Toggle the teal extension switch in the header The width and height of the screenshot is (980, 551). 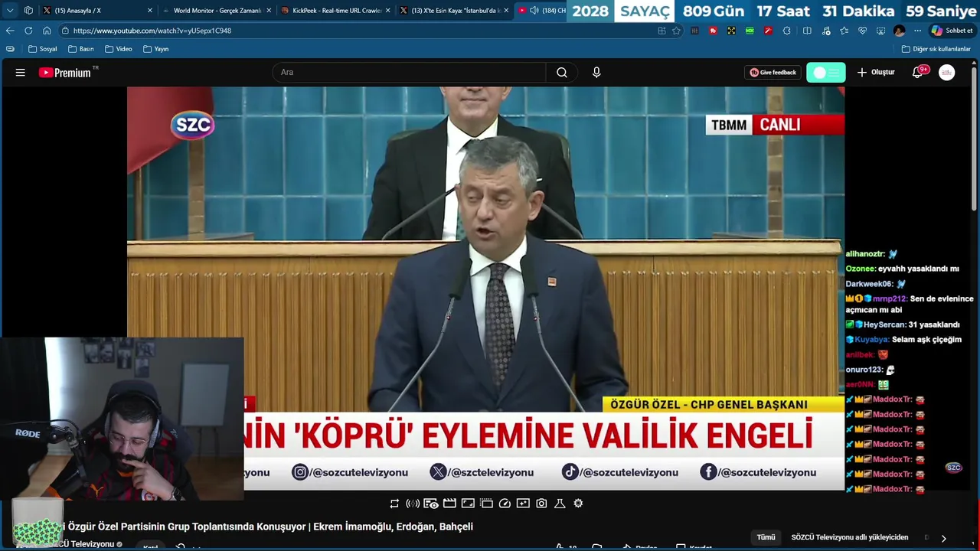[826, 73]
